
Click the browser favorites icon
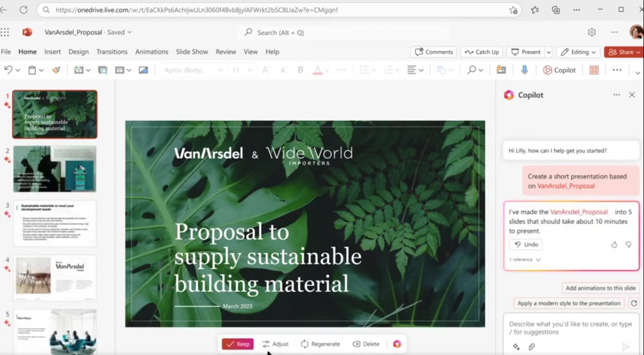[535, 10]
